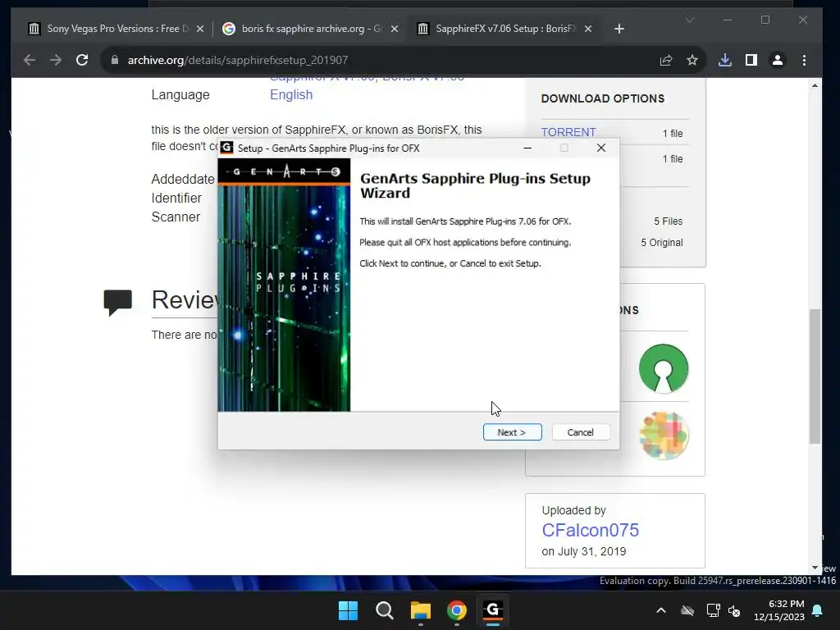Image resolution: width=840 pixels, height=630 pixels.
Task: Share this page icon in address bar
Action: 666,60
